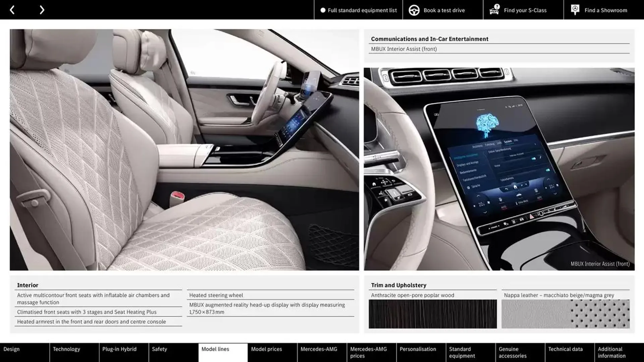Viewport: 644px width, 362px height.
Task: Open the Plug-in Hybrid menu item
Action: 119,349
